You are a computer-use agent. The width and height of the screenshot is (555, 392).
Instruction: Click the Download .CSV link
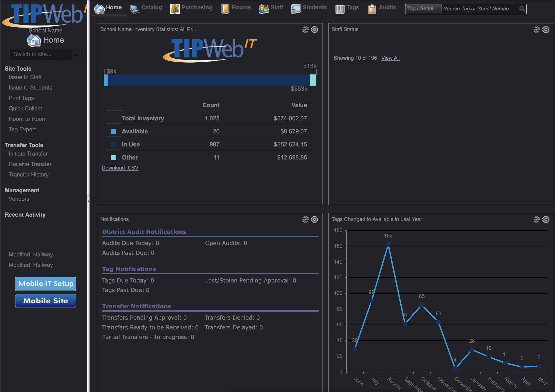click(120, 168)
